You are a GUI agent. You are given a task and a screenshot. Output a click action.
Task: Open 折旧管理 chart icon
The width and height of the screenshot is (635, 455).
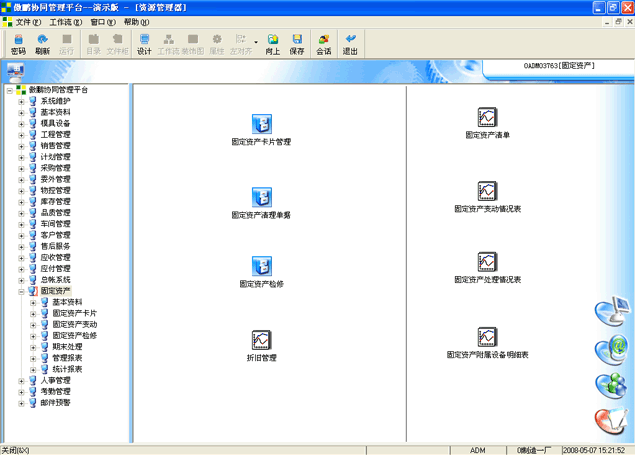click(261, 340)
